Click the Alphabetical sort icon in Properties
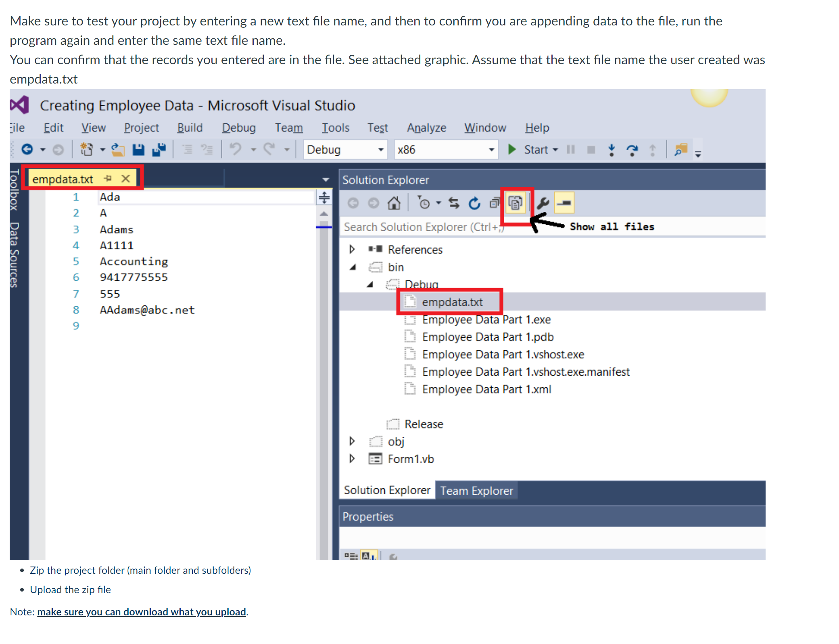839x644 pixels. [x=369, y=556]
